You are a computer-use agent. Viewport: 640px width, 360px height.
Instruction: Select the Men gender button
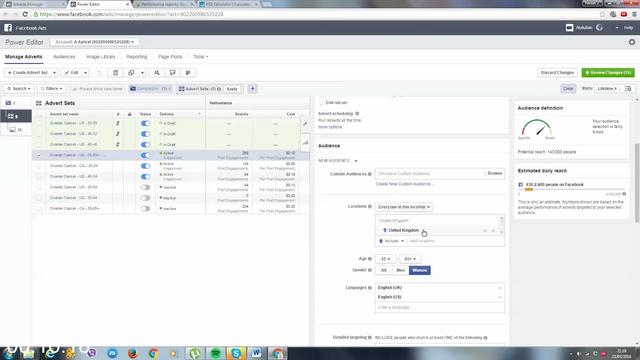pos(400,270)
